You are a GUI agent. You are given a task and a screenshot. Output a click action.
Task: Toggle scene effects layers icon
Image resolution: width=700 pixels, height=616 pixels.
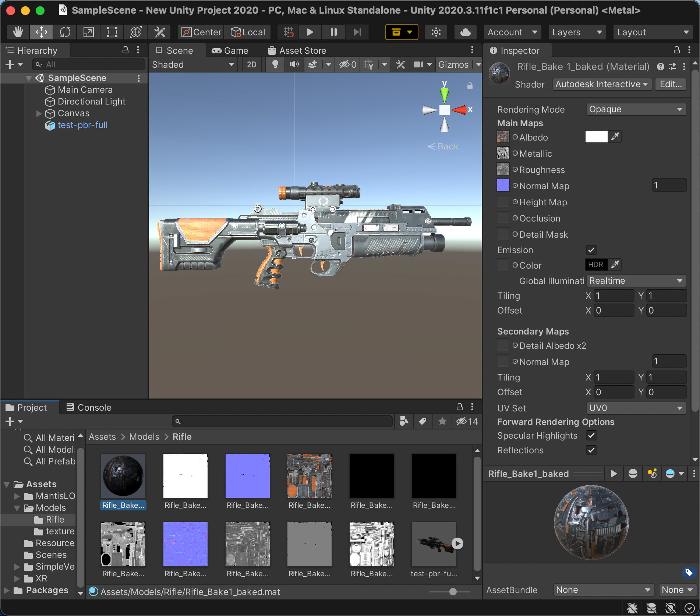[x=312, y=65]
